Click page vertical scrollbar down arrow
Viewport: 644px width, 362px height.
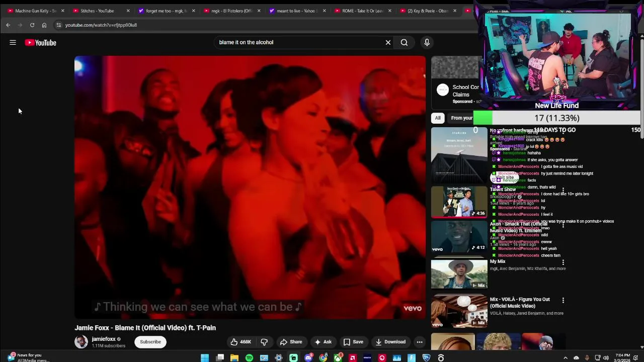pos(642,347)
